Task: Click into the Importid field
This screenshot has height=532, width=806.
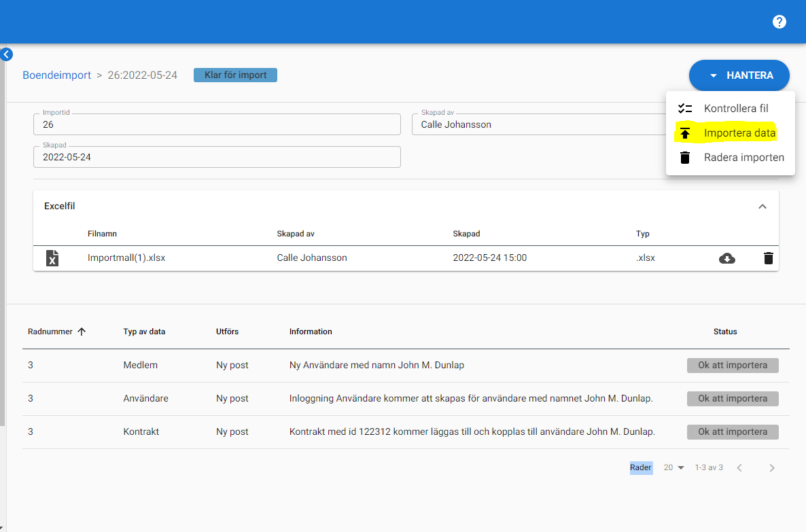Action: pos(217,125)
